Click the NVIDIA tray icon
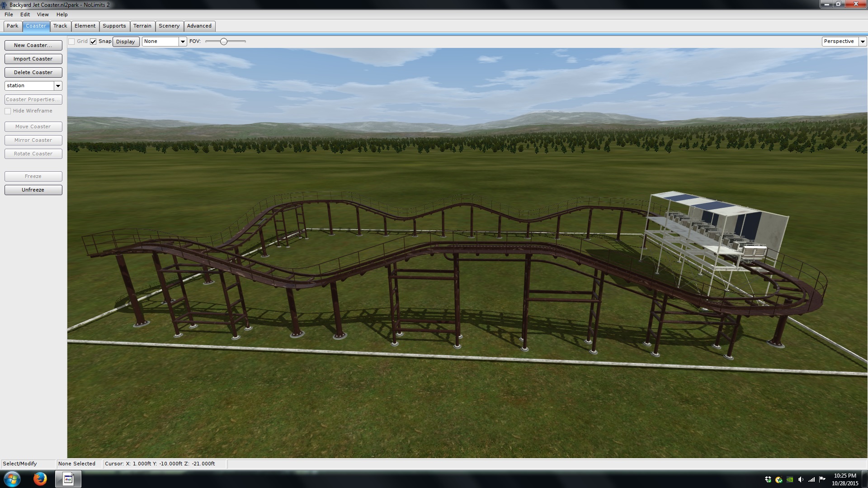 (790, 479)
